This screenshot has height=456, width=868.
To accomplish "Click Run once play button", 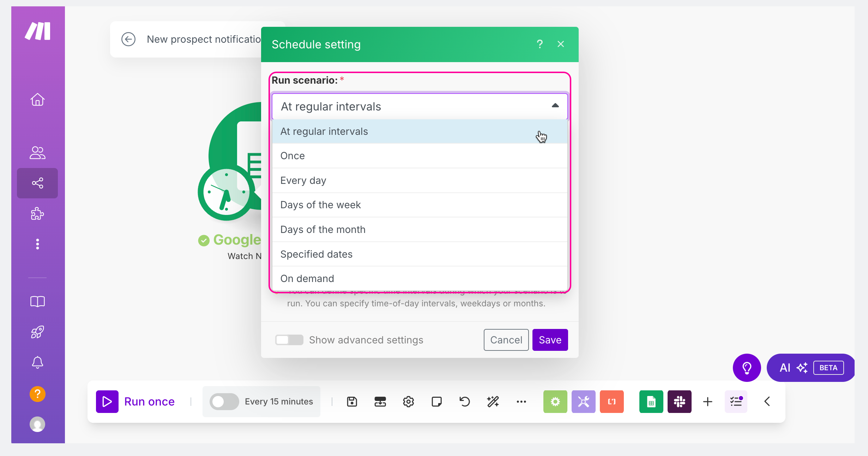I will (107, 402).
